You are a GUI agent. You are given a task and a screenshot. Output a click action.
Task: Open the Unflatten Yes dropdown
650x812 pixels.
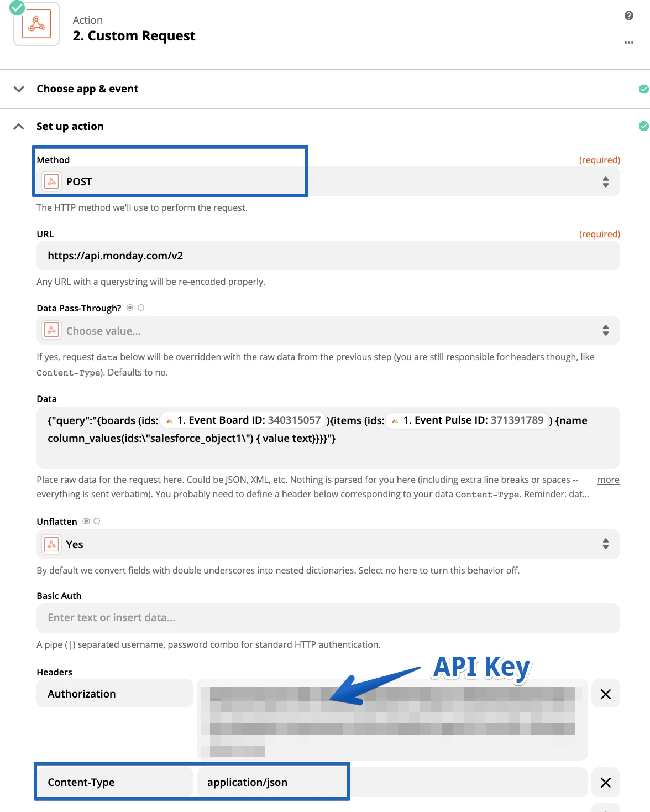point(328,544)
